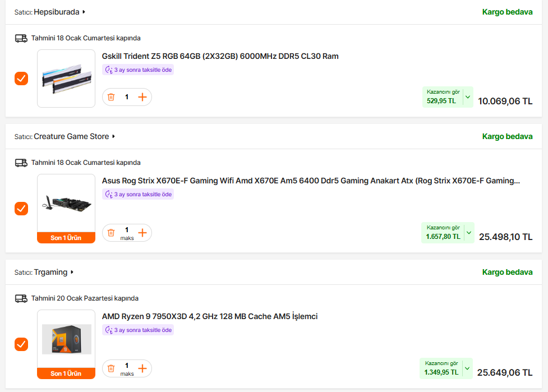Click the Gskill RAM product thumbnail

(66, 79)
